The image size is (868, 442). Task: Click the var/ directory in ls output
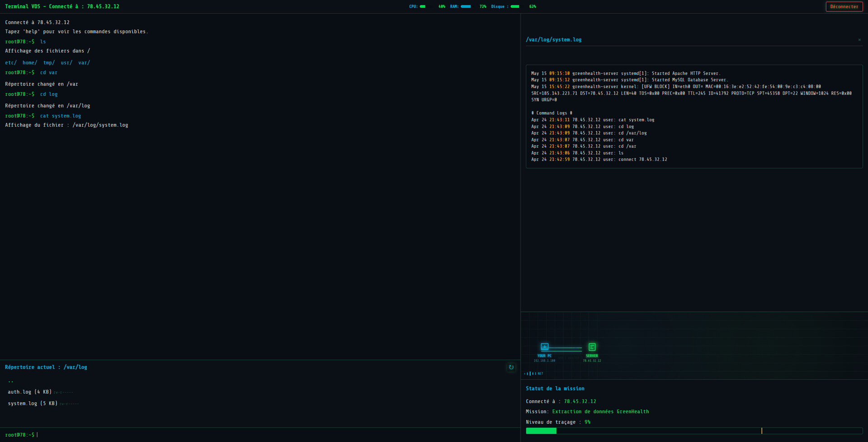coord(84,63)
